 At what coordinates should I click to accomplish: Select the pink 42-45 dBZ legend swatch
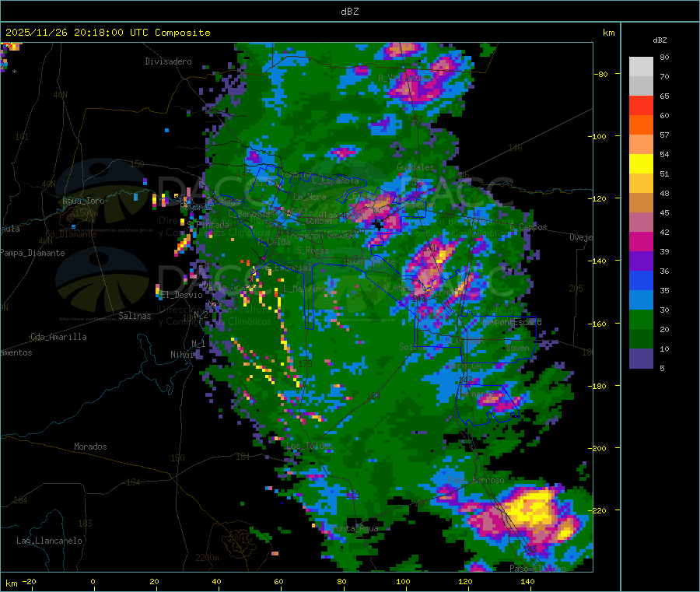point(641,222)
